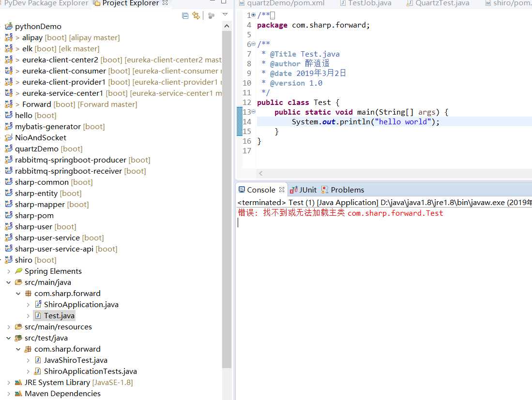
Task: Expand eureka-client-provider1 project
Action: pos(17,82)
